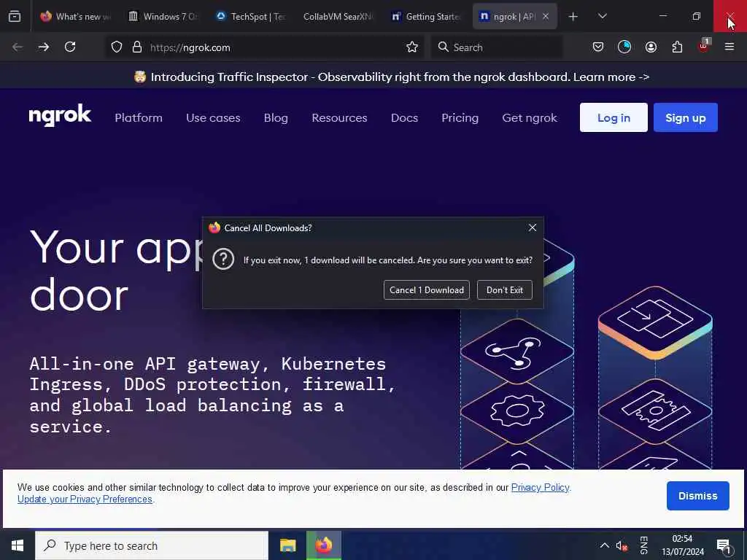The width and height of the screenshot is (747, 560).
Task: Open the Firefox account icon
Action: coord(651,47)
